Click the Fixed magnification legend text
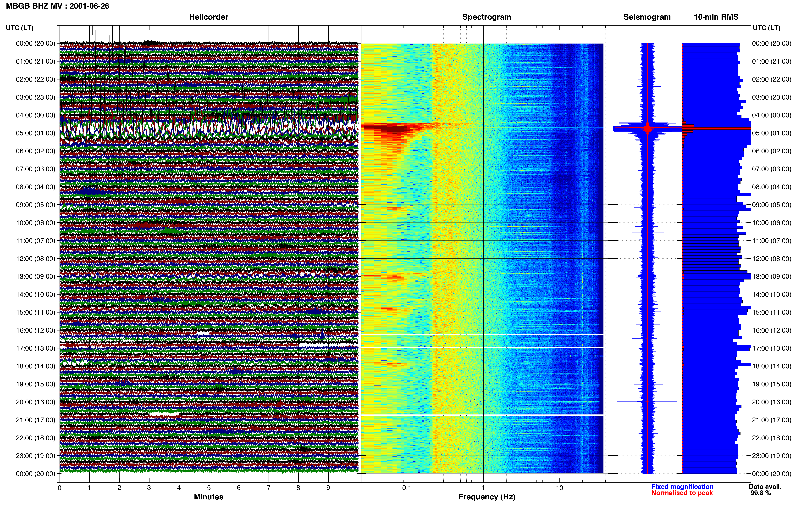The width and height of the screenshot is (812, 508). (682, 487)
